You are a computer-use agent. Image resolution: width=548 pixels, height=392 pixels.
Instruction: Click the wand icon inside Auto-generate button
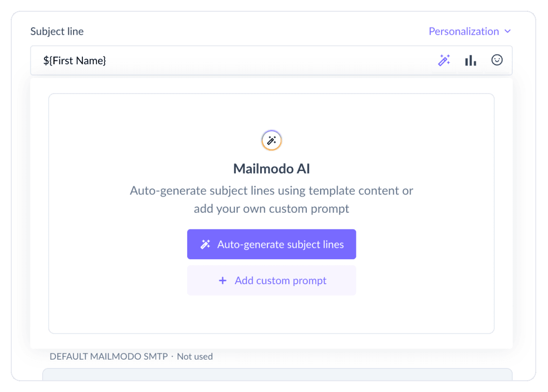point(205,244)
